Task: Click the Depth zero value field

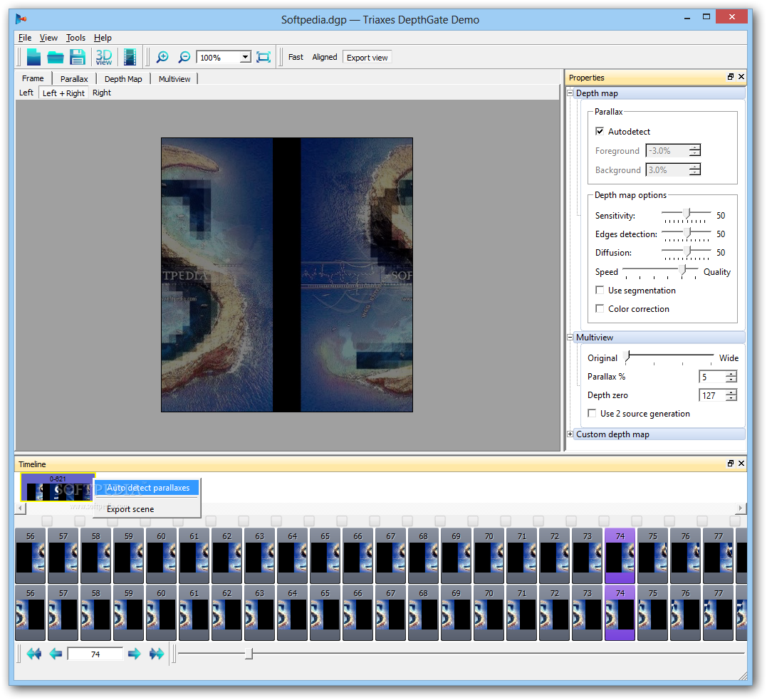Action: (x=713, y=395)
